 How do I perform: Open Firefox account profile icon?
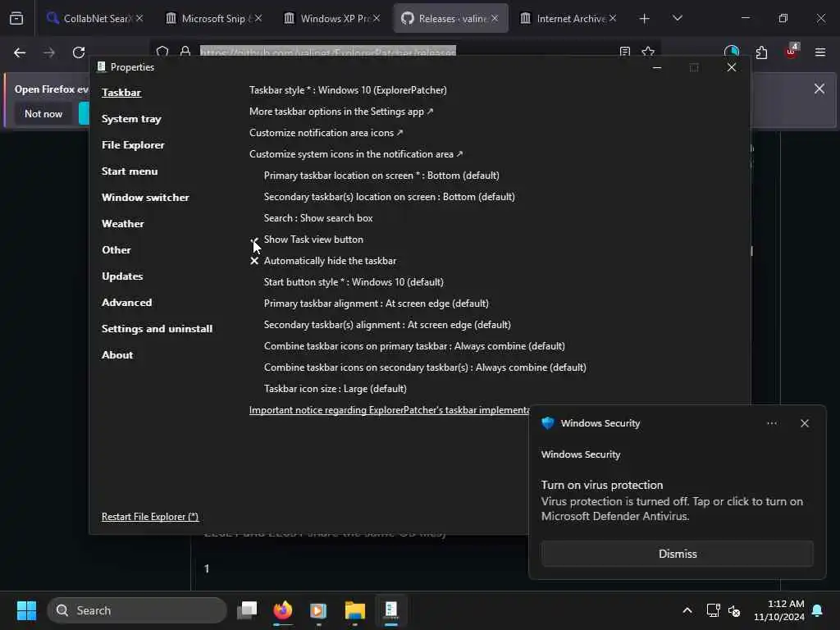pos(732,52)
